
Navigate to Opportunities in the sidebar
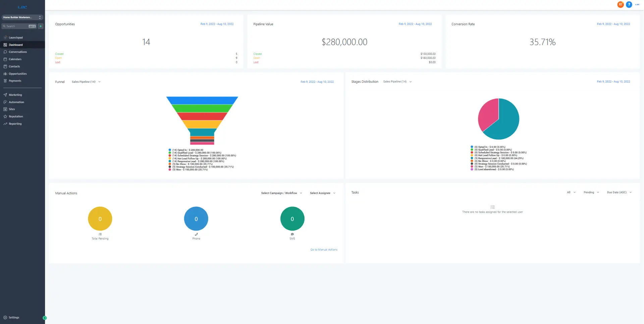click(17, 74)
